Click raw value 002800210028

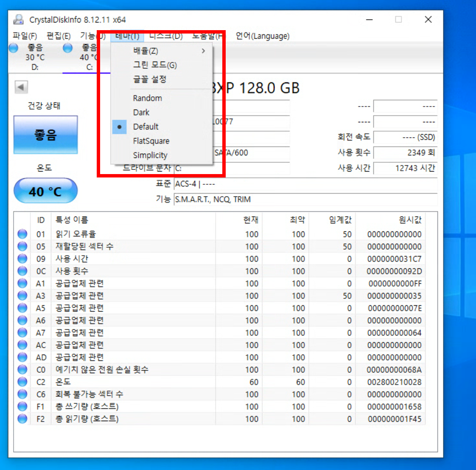click(394, 382)
